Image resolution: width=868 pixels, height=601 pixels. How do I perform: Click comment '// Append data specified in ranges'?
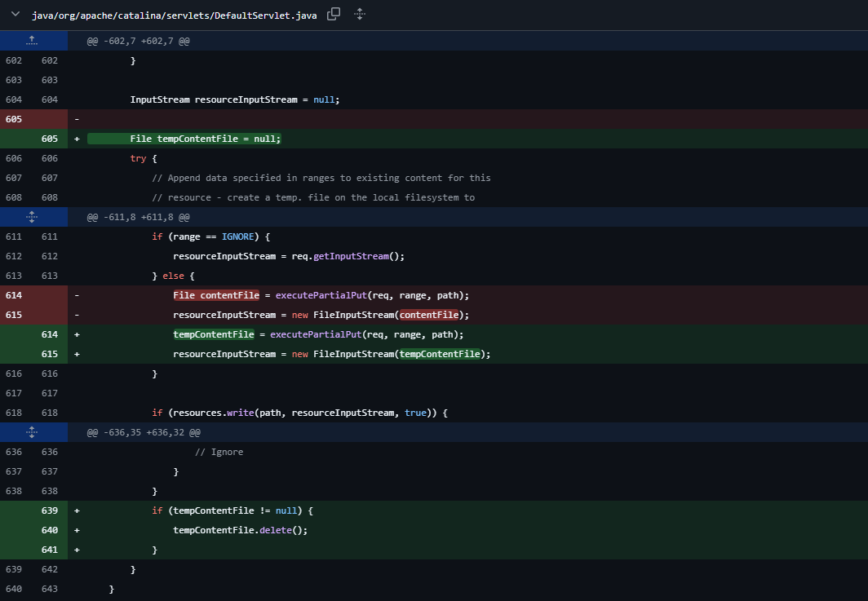pyautogui.click(x=321, y=178)
